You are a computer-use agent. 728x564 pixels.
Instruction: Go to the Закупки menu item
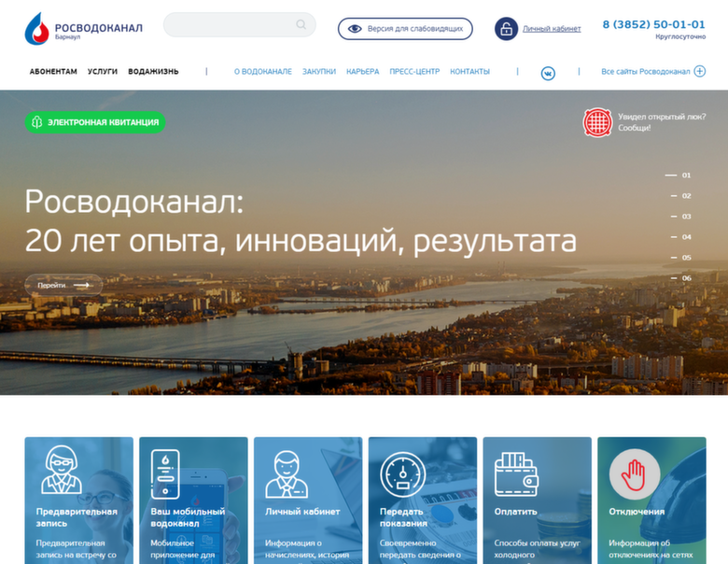pyautogui.click(x=318, y=72)
